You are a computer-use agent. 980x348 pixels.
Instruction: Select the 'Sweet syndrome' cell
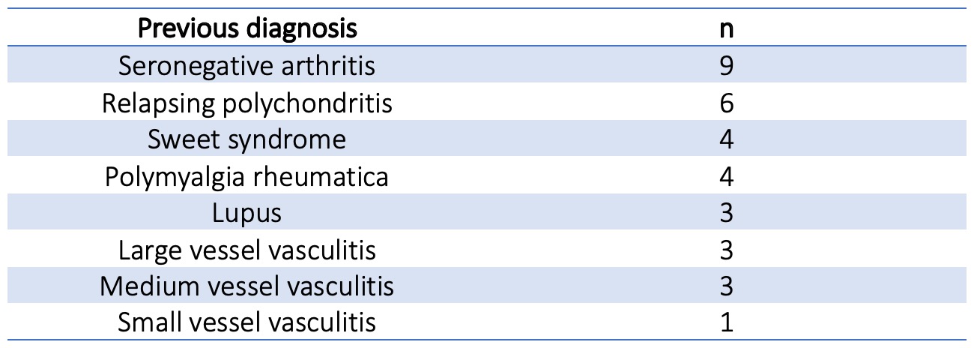pos(246,139)
